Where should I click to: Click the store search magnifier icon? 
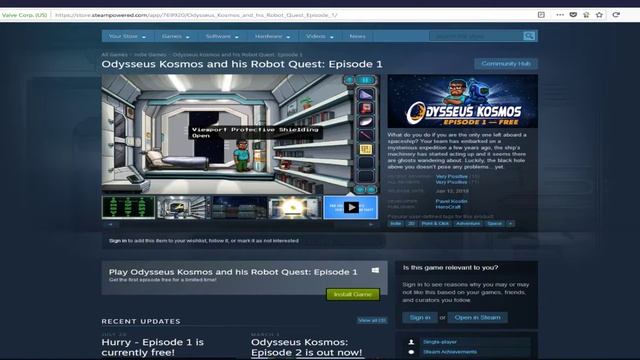click(529, 36)
